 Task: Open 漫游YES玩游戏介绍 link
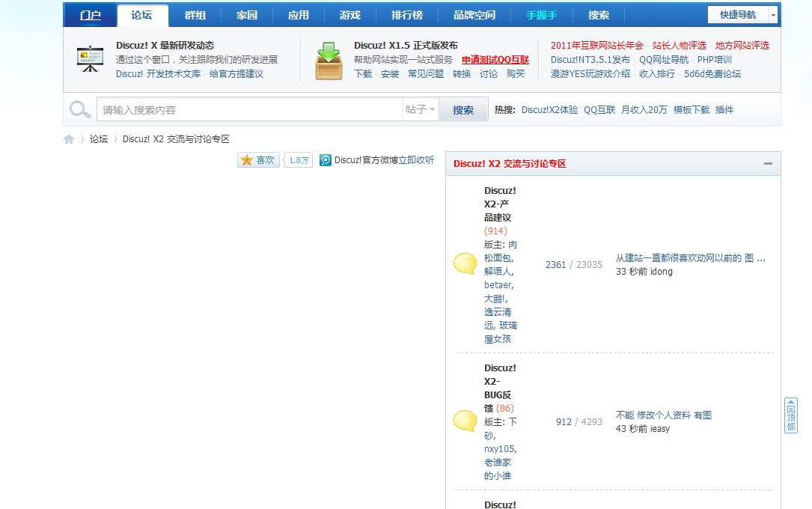pos(590,74)
